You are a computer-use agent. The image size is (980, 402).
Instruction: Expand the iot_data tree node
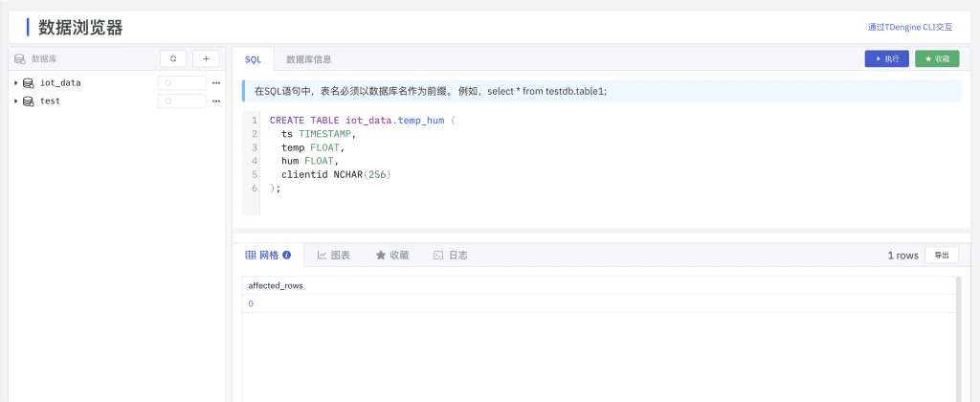point(16,83)
